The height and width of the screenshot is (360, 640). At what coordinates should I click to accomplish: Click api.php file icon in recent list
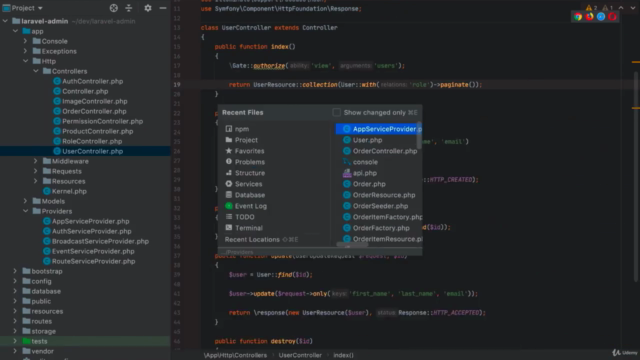[x=347, y=173]
